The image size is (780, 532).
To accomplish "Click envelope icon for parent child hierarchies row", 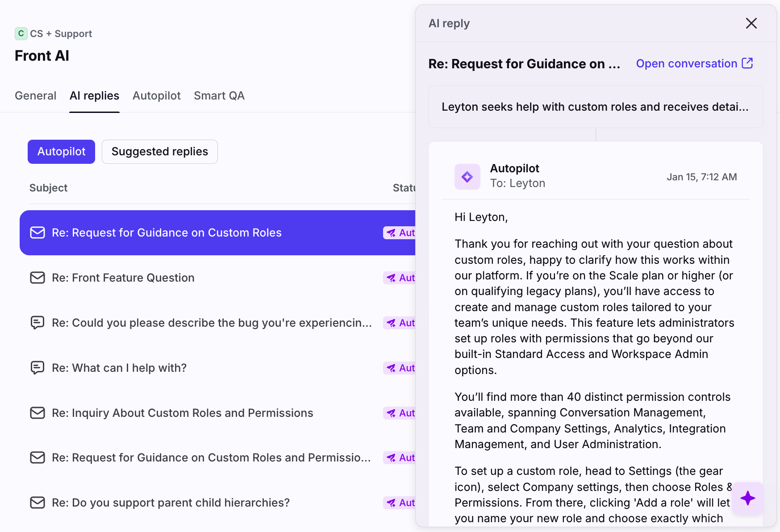I will point(38,503).
